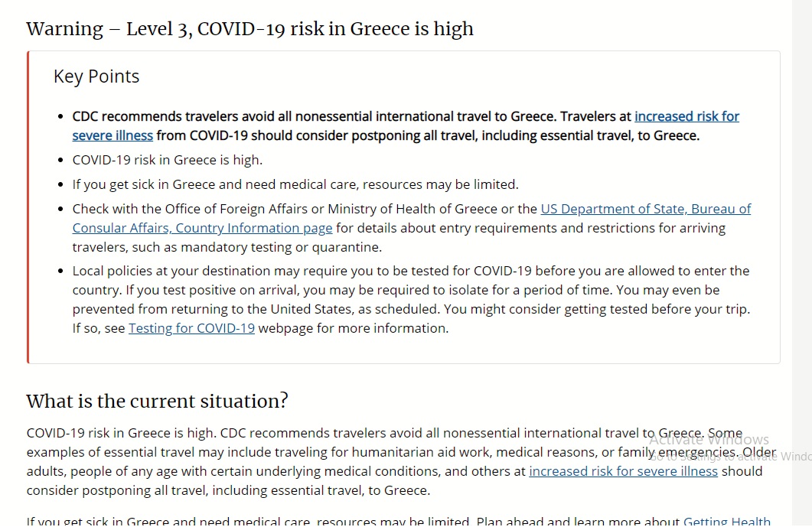Click the bullet saying resources may be limited
The height and width of the screenshot is (527, 812).
click(x=295, y=185)
